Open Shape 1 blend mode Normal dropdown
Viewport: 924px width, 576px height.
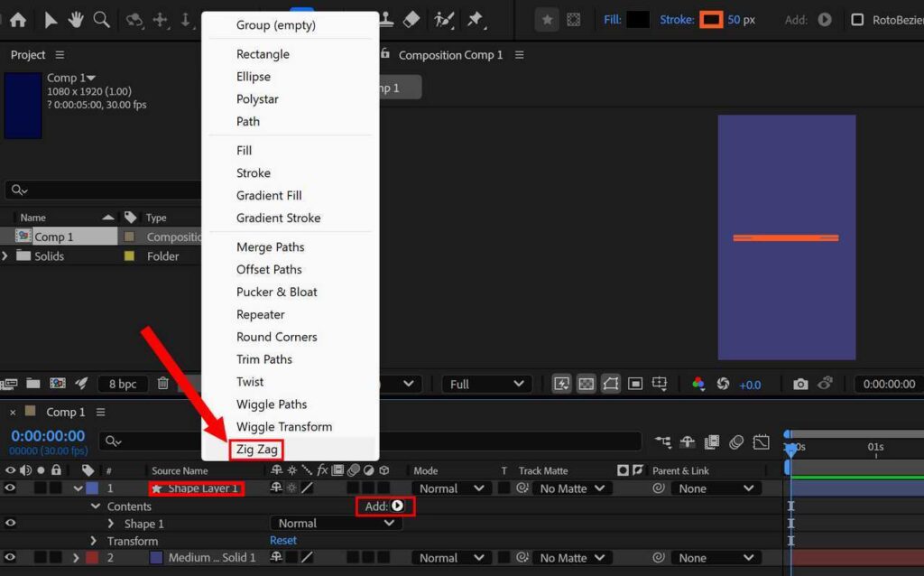(337, 523)
